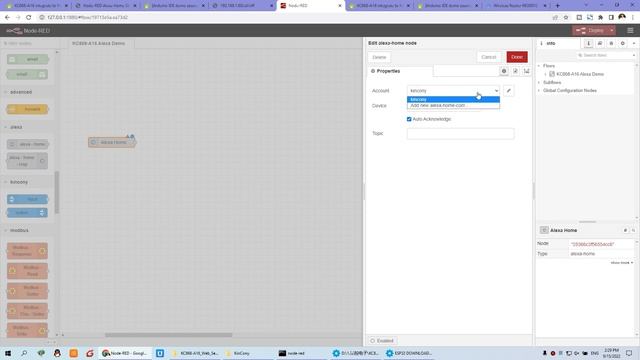640x360 pixels.
Task: Choose the highlighted kincony account option
Action: pos(453,99)
